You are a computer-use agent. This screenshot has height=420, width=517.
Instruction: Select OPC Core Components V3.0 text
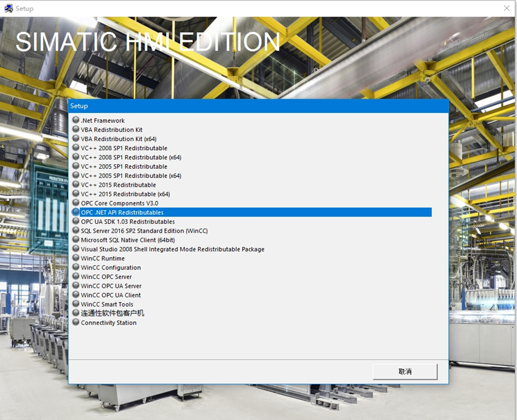coord(120,203)
